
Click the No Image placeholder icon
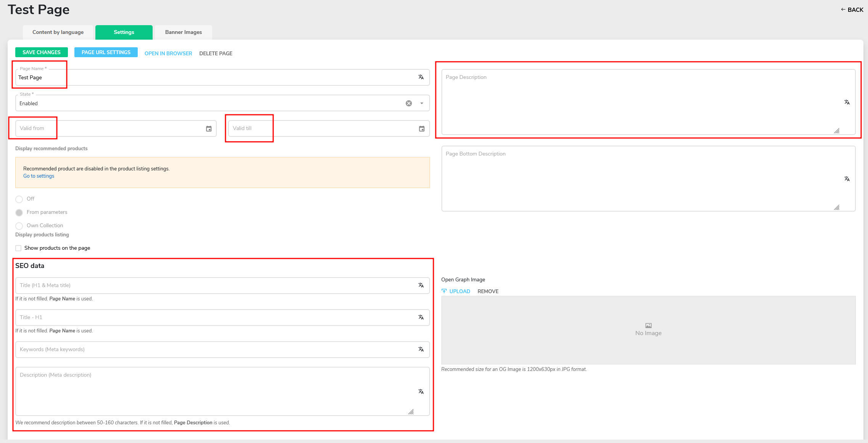coord(648,326)
